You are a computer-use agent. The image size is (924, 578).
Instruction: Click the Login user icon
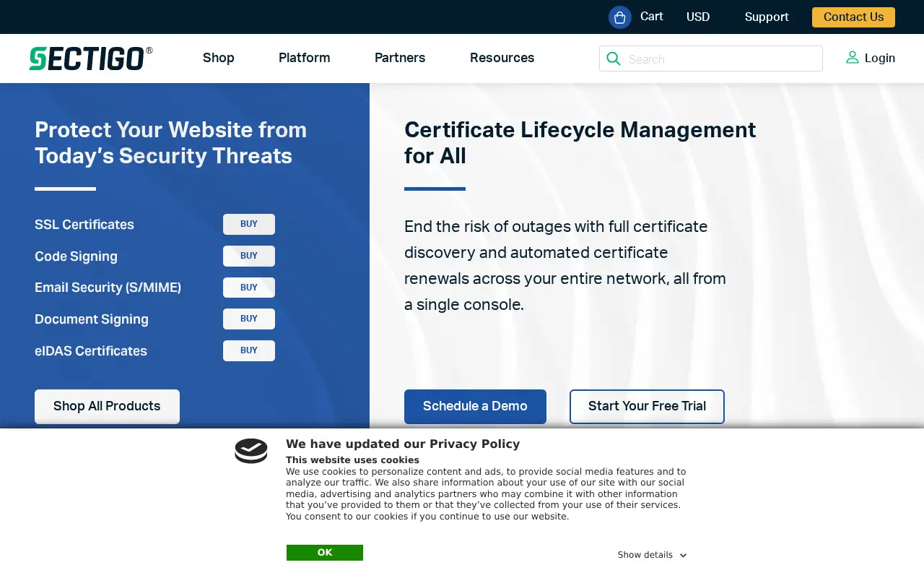[853, 58]
